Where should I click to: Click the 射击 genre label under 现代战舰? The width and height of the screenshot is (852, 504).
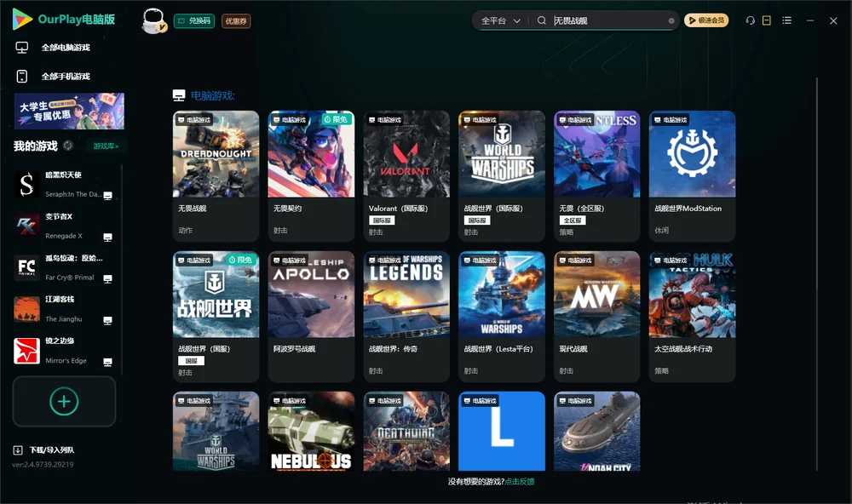(x=567, y=371)
